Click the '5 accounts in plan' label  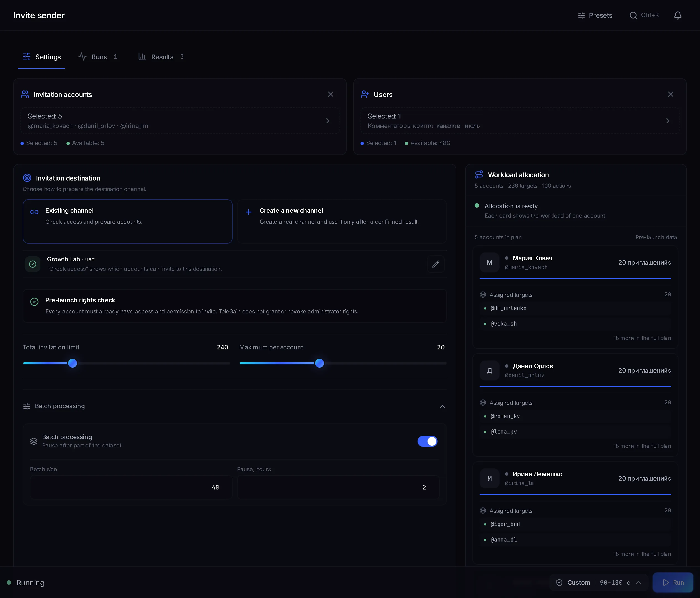(x=498, y=237)
